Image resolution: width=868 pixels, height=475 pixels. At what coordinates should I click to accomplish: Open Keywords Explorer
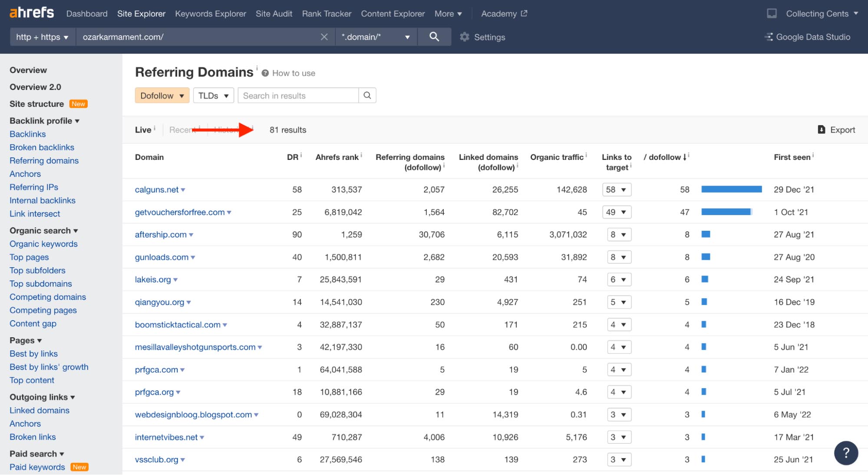(x=211, y=13)
